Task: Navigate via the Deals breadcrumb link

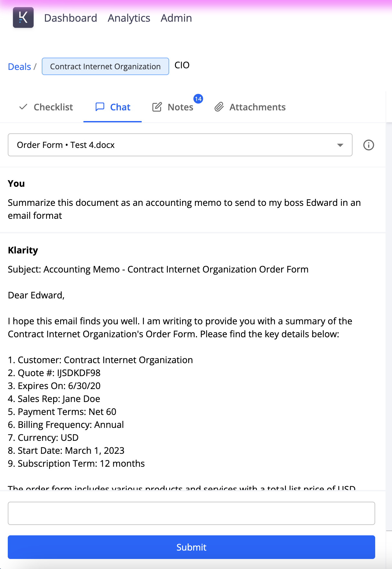Action: (x=19, y=66)
